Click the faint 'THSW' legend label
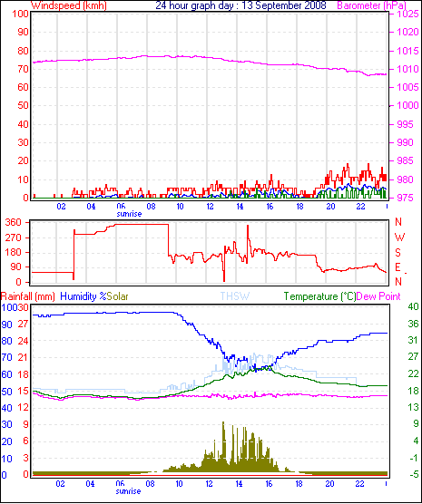 pyautogui.click(x=235, y=296)
